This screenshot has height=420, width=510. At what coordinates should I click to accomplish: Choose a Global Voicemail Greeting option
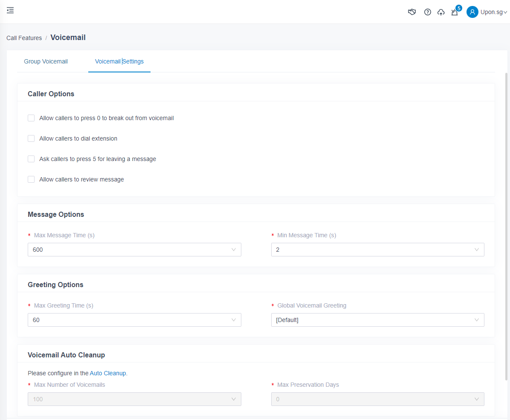pos(377,320)
